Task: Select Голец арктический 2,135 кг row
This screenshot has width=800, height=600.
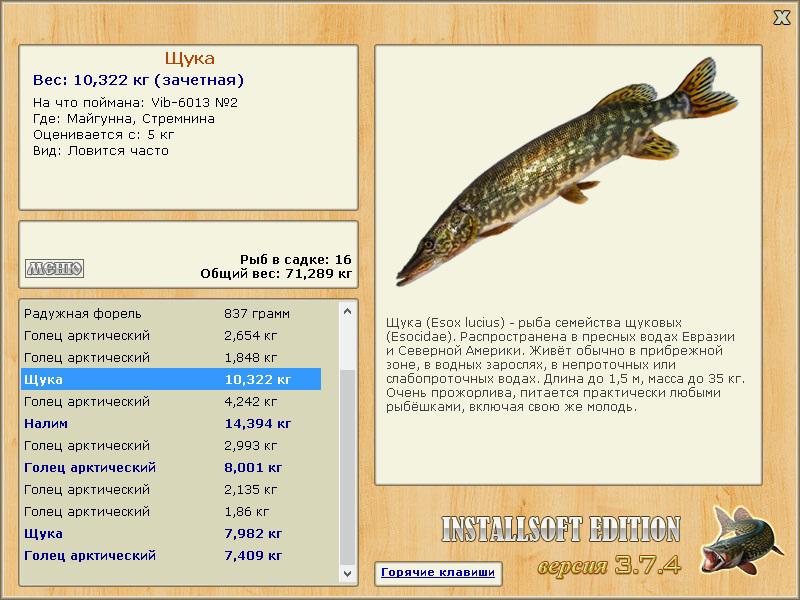Action: point(171,489)
